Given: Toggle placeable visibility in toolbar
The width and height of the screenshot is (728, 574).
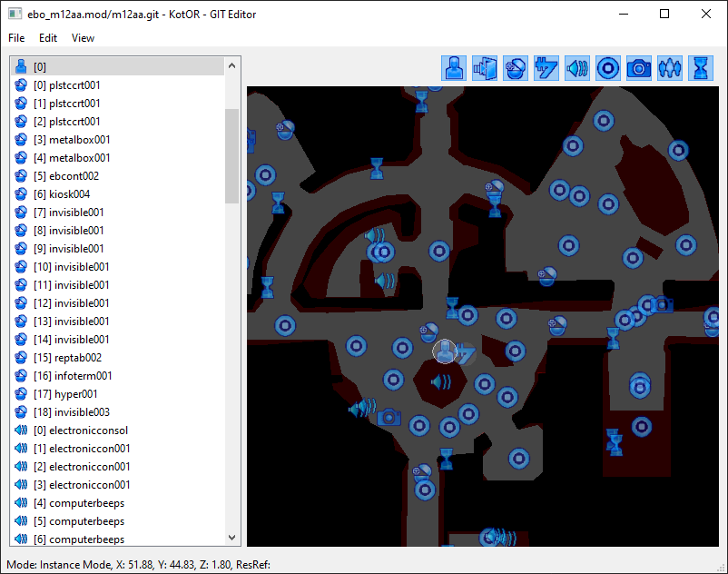Looking at the screenshot, I should (516, 68).
